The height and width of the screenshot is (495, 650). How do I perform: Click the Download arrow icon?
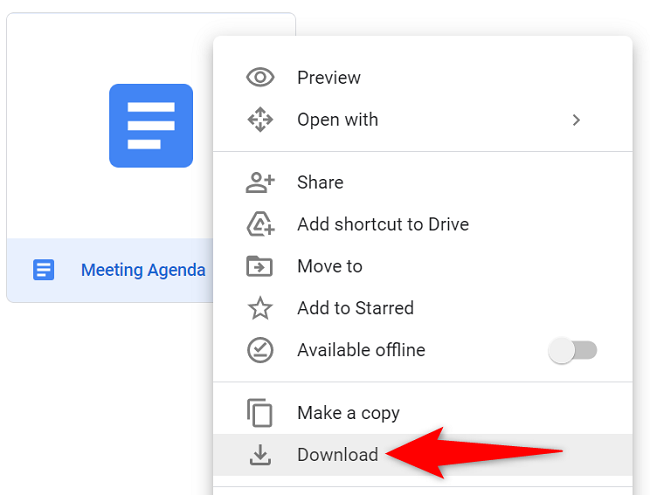pyautogui.click(x=260, y=455)
